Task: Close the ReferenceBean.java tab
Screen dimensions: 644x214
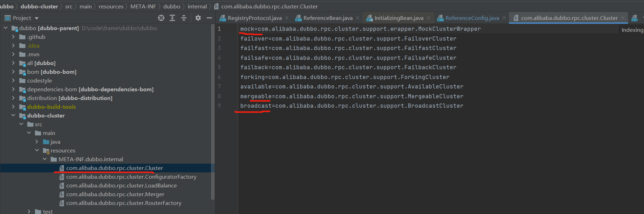Action: tap(358, 18)
